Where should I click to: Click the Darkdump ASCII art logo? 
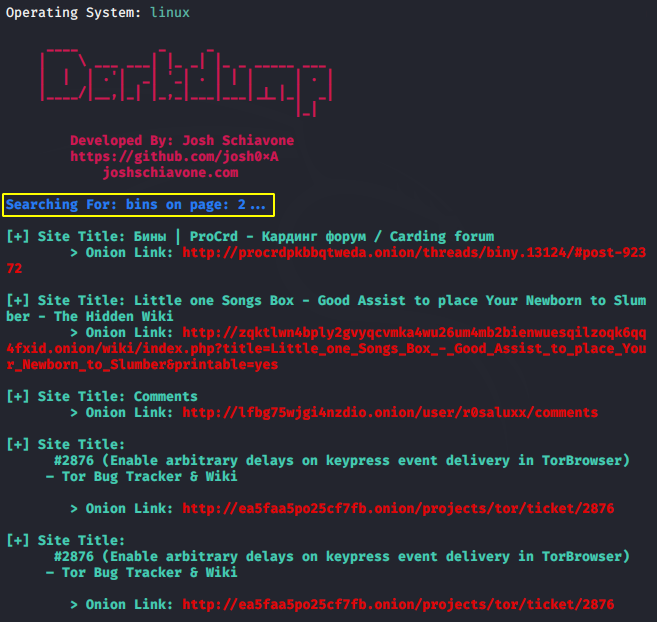tap(186, 82)
